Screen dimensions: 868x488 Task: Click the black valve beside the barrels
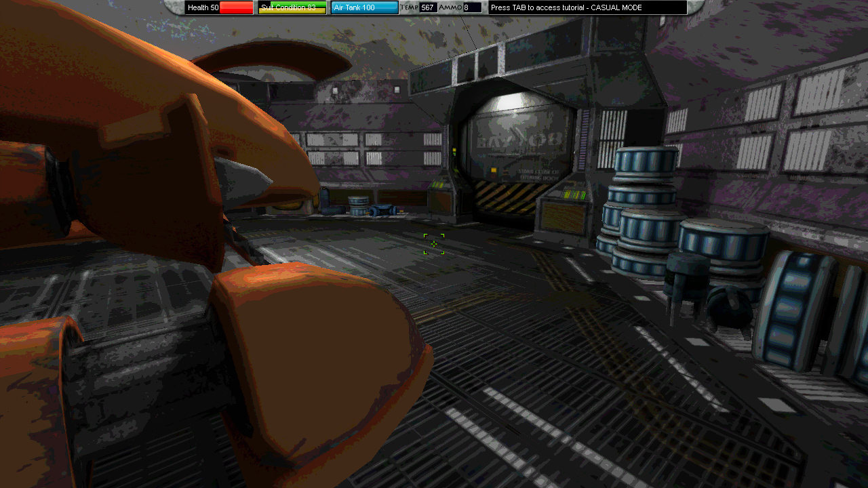click(x=729, y=312)
